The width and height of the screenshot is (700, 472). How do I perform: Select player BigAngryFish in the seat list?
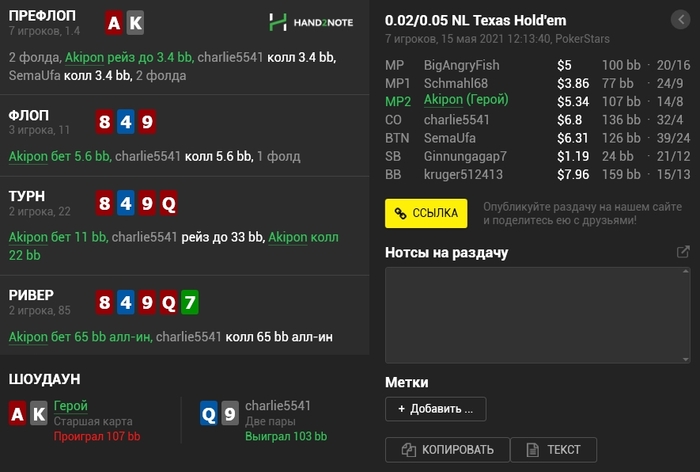coord(462,65)
